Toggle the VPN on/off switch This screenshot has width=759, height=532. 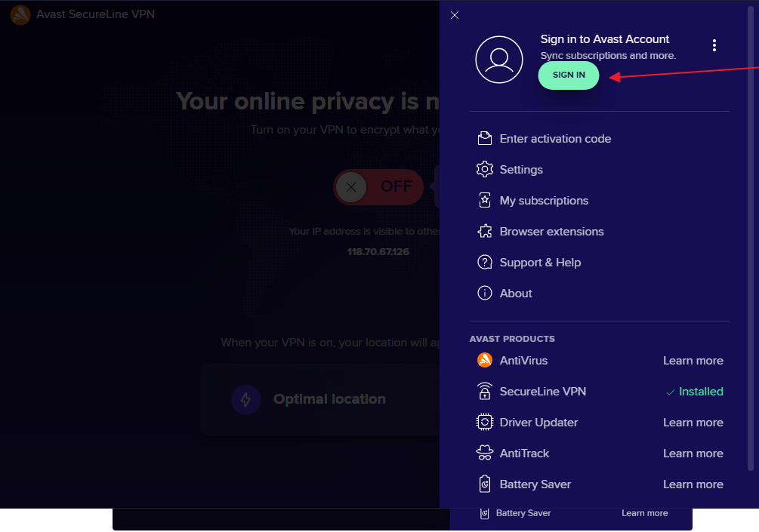pyautogui.click(x=378, y=187)
